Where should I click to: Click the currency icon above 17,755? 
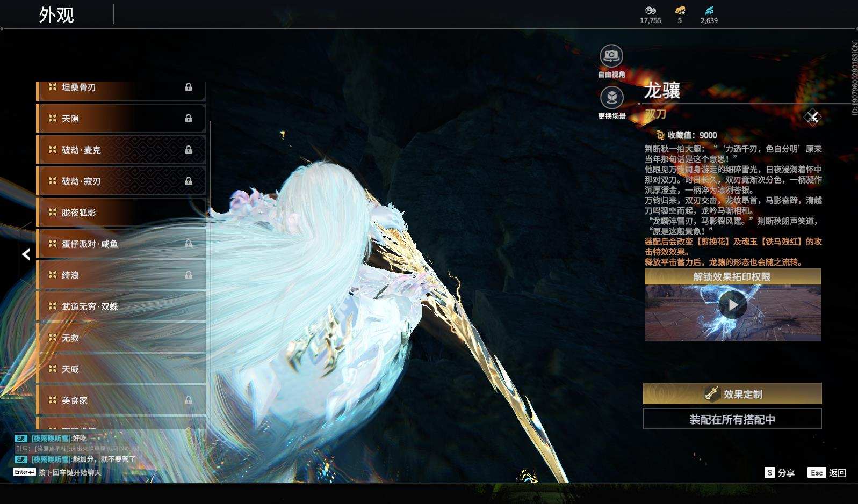[651, 10]
